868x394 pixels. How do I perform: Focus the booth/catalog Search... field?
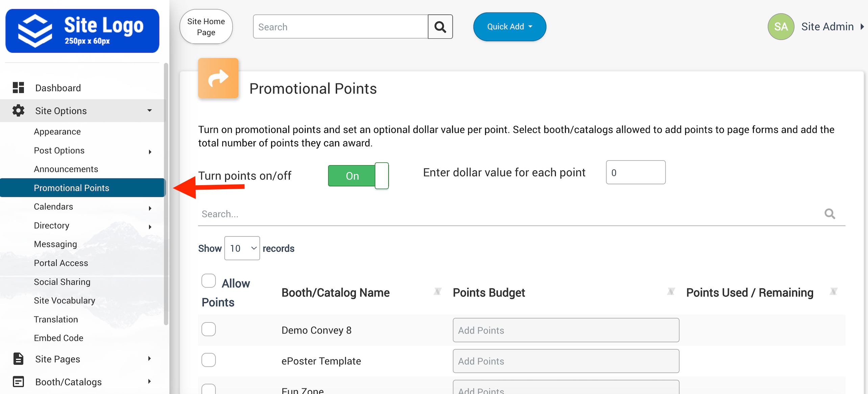510,214
